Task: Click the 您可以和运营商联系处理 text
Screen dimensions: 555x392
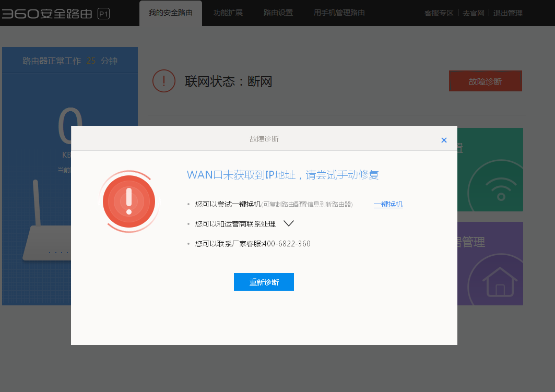Action: click(235, 224)
